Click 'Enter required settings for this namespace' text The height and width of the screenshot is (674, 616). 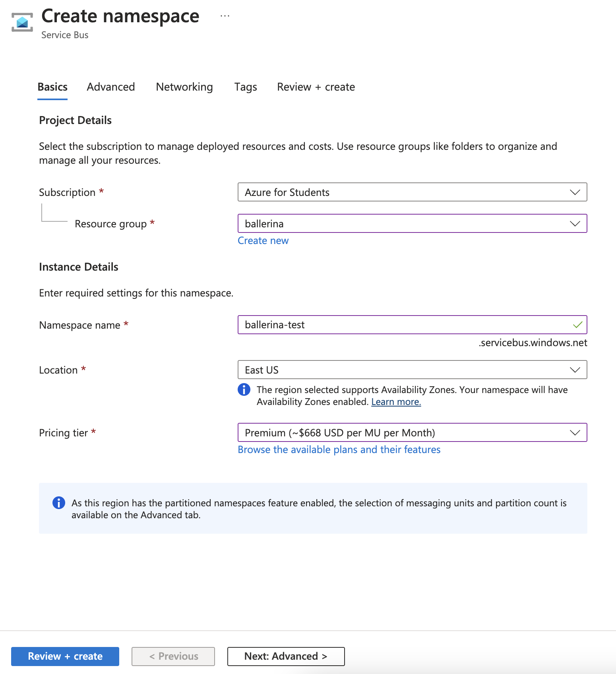(x=136, y=293)
